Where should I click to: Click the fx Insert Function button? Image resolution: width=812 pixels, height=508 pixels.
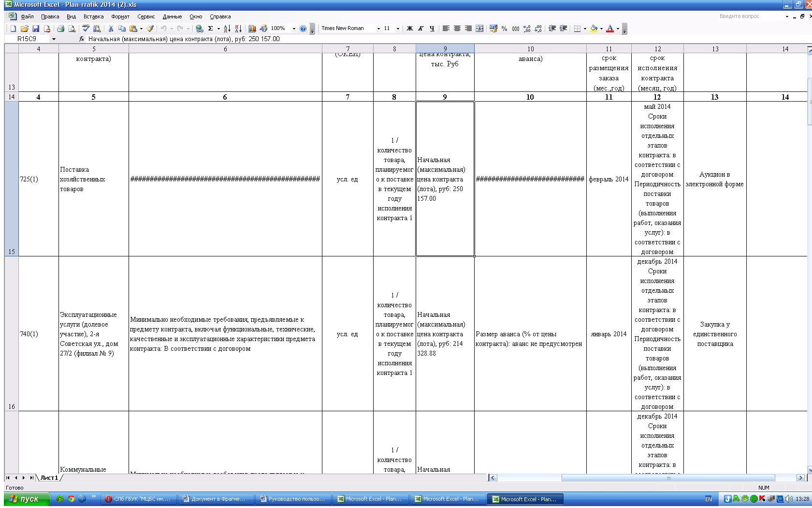click(82, 39)
